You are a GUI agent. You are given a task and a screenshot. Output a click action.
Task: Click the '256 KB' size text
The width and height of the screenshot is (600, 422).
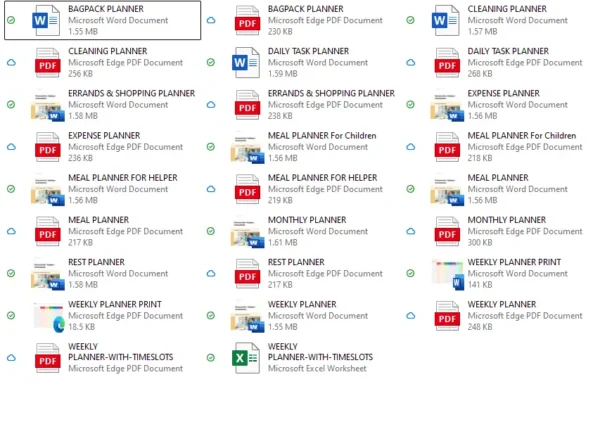tap(80, 74)
